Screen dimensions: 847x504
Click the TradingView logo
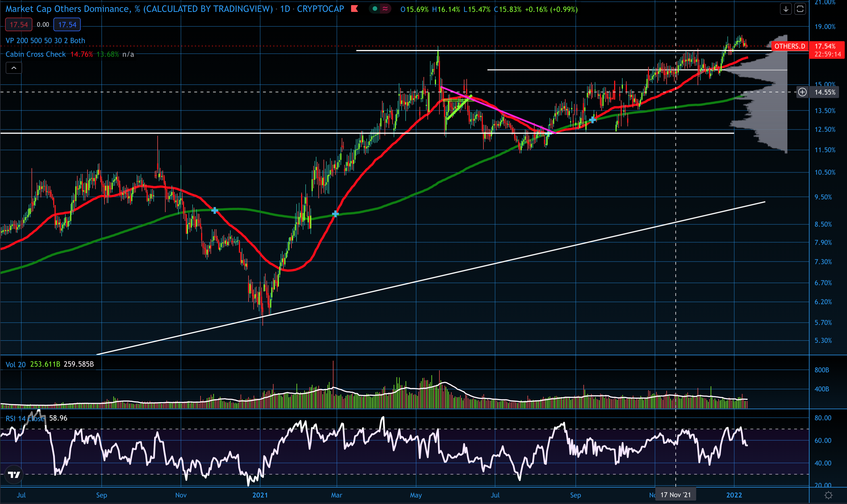(x=14, y=474)
